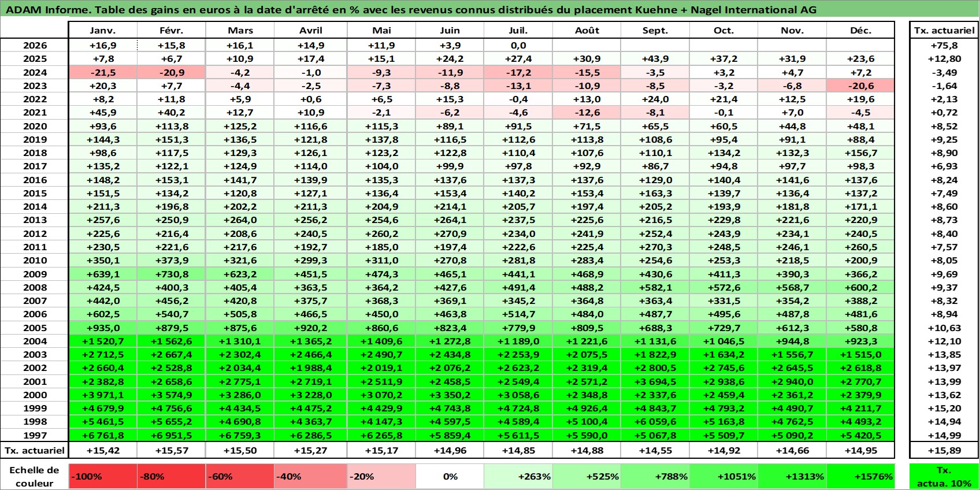This screenshot has width=980, height=490.
Task: Click the 2020 Mars cell +125,2
Action: click(x=240, y=126)
